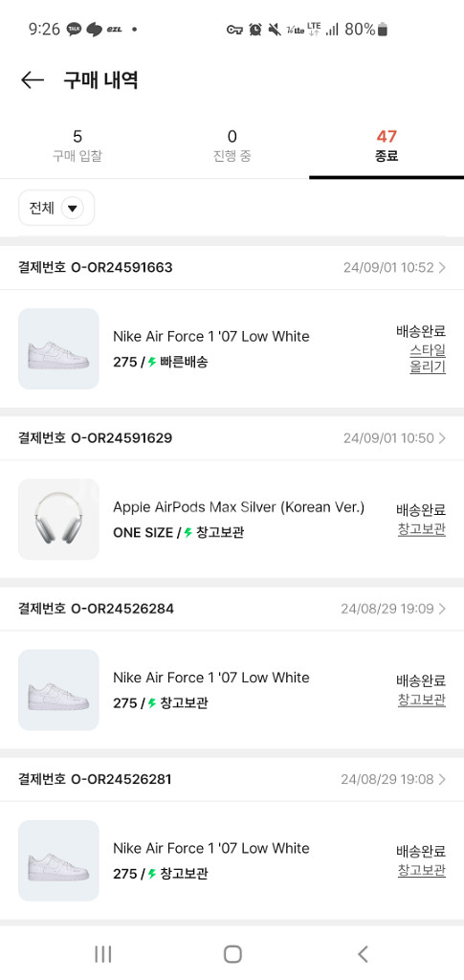
Task: Open order O-OR24591663 details via its chevron
Action: point(442,268)
